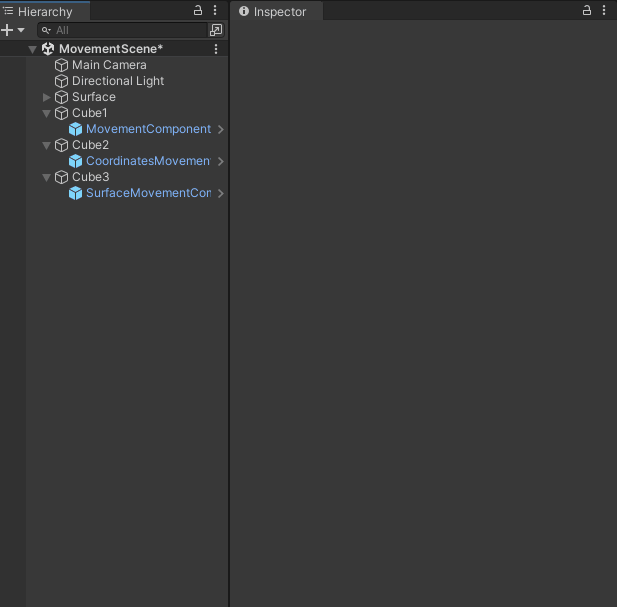The width and height of the screenshot is (617, 607).
Task: Click the Surface cube icon
Action: 61,97
